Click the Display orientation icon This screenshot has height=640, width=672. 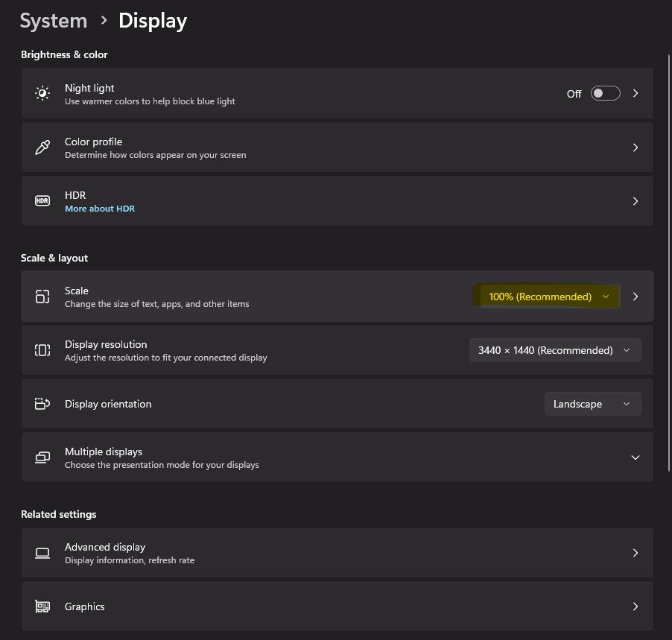click(42, 404)
